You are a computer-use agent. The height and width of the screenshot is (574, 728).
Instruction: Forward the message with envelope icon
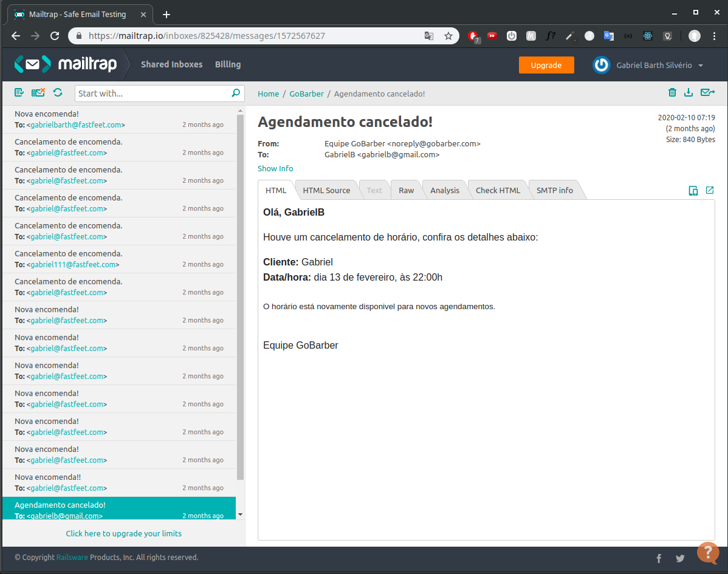[x=707, y=92]
